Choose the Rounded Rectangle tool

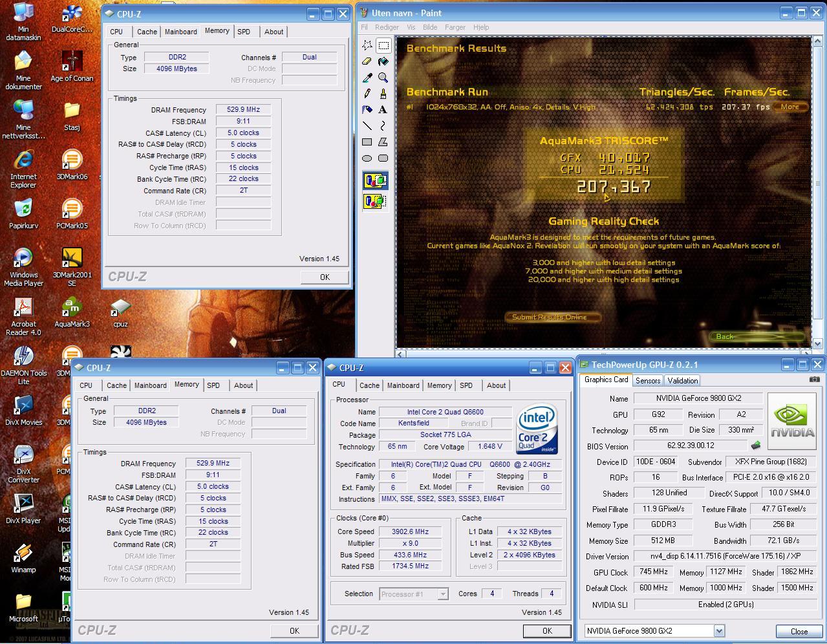(x=383, y=158)
